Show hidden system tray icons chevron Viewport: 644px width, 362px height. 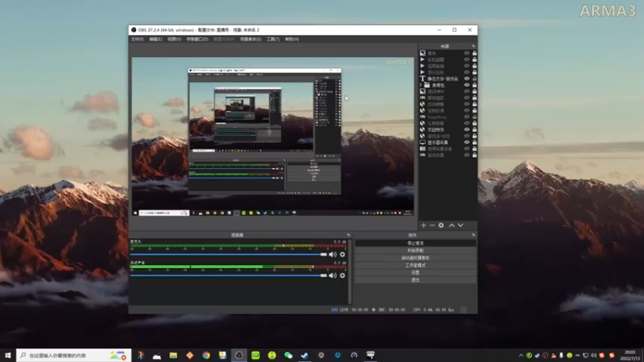pos(521,356)
